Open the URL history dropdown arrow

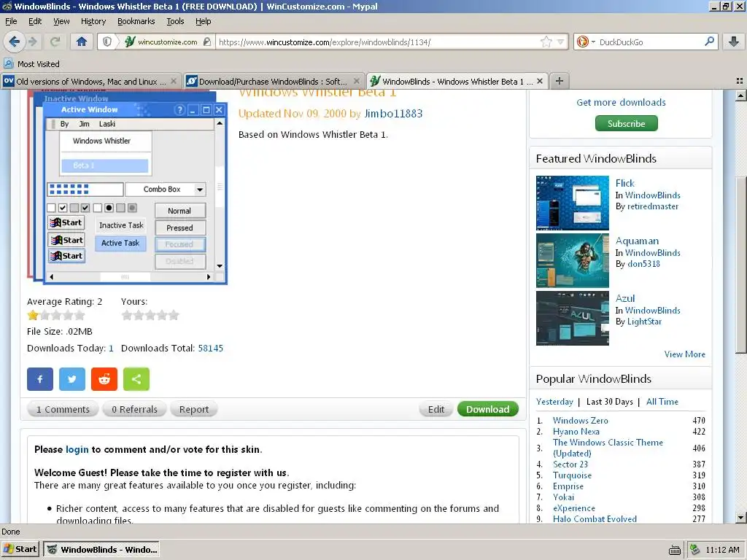point(561,42)
